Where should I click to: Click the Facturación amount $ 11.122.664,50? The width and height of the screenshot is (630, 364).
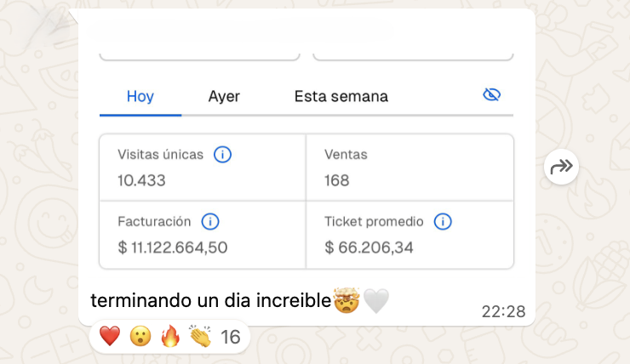[173, 247]
